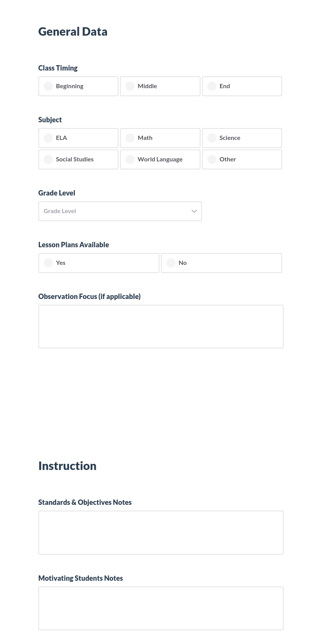Image resolution: width=322 pixels, height=644 pixels.
Task: Open the Grade Level dropdown
Action: pos(120,211)
